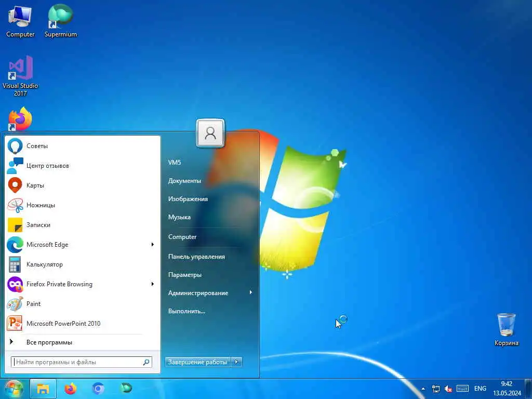Open Документы from start menu

[184, 181]
